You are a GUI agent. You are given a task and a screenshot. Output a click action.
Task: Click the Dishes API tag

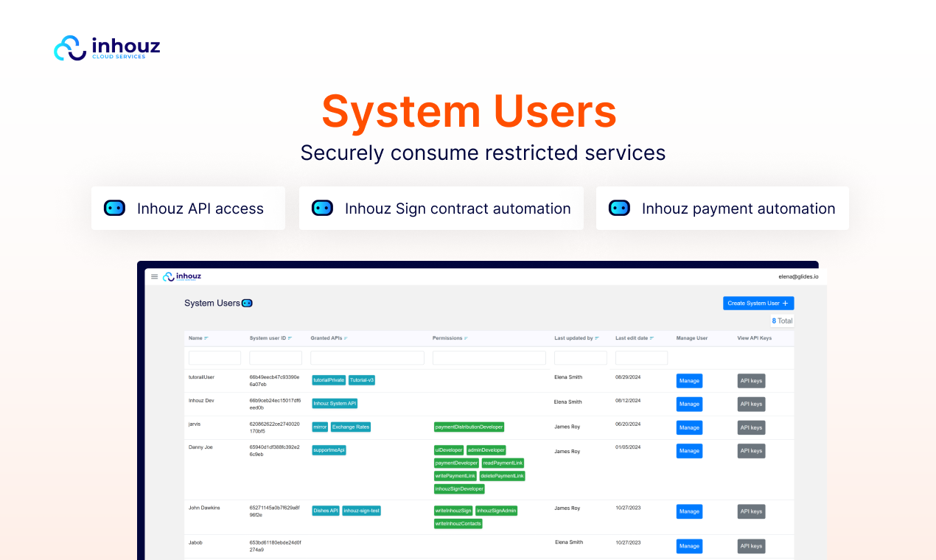(x=326, y=511)
